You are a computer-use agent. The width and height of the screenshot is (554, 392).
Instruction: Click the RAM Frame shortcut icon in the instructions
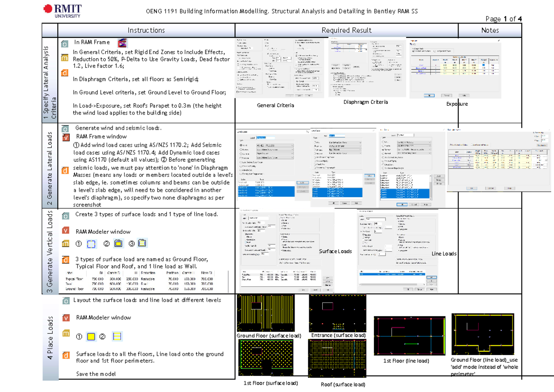coord(122,43)
